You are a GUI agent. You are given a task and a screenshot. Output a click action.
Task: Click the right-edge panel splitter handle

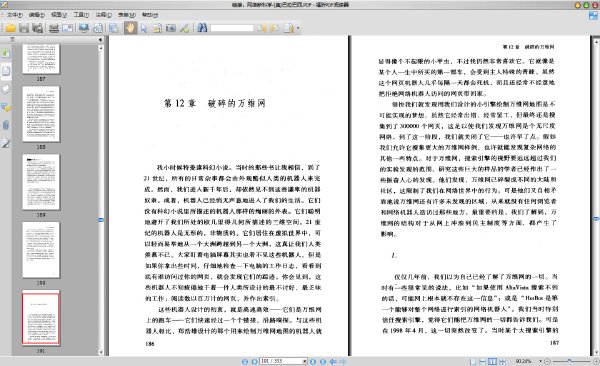pyautogui.click(x=596, y=219)
